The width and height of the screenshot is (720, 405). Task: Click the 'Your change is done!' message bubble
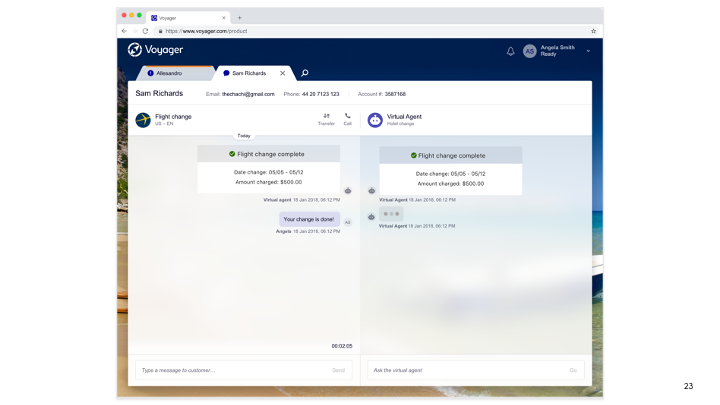click(x=309, y=219)
